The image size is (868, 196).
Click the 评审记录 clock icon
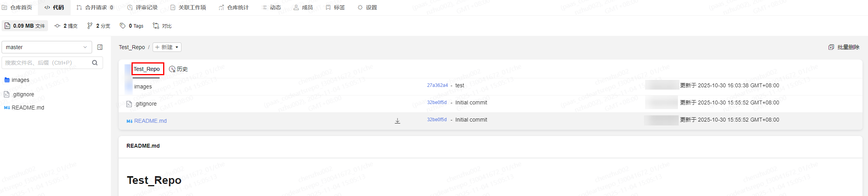[130, 7]
